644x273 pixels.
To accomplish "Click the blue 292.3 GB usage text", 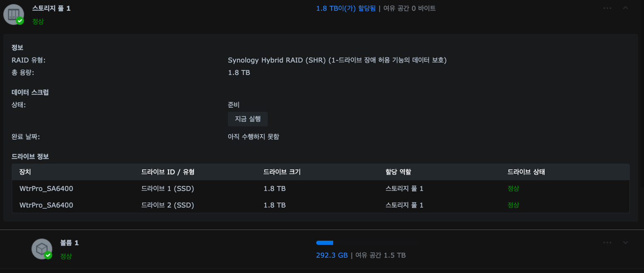I will [x=332, y=255].
